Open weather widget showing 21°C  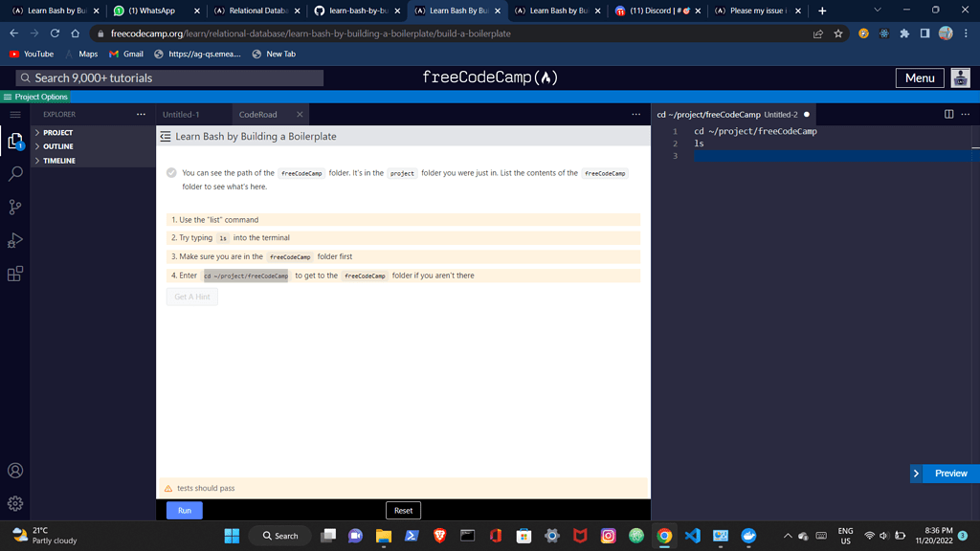point(45,536)
